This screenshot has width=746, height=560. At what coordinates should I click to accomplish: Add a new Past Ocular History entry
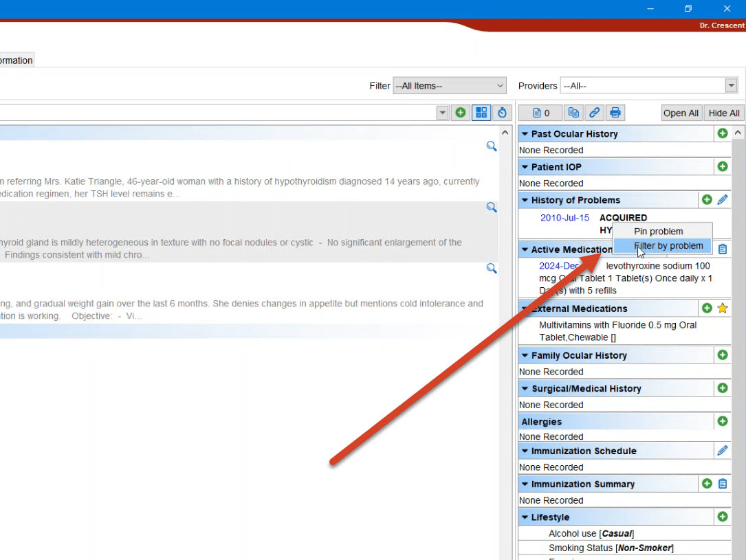(722, 133)
